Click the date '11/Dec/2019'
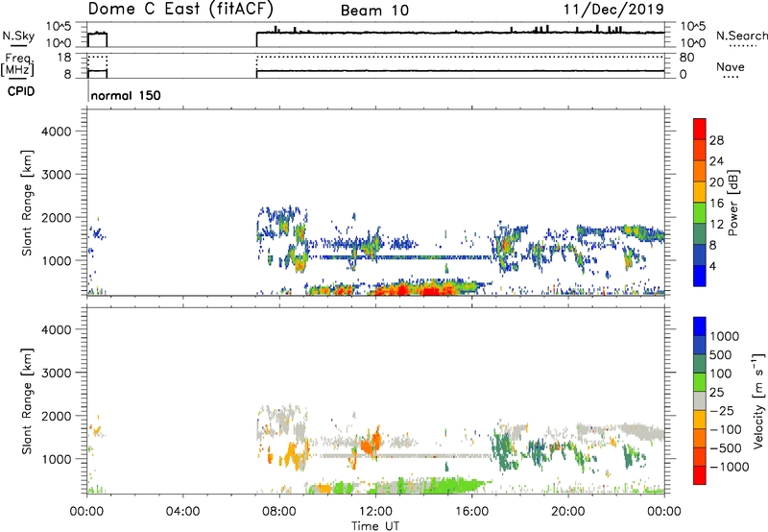 [613, 10]
